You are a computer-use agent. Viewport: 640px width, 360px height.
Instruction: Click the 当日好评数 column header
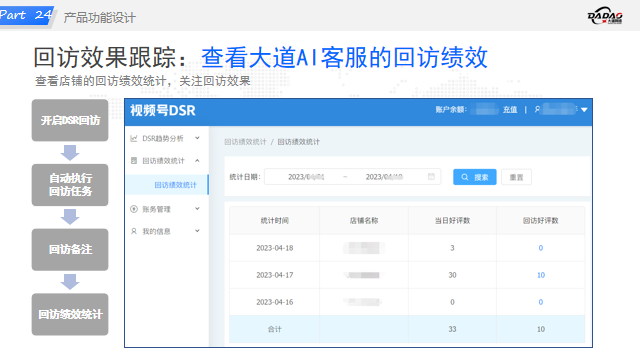tap(452, 220)
